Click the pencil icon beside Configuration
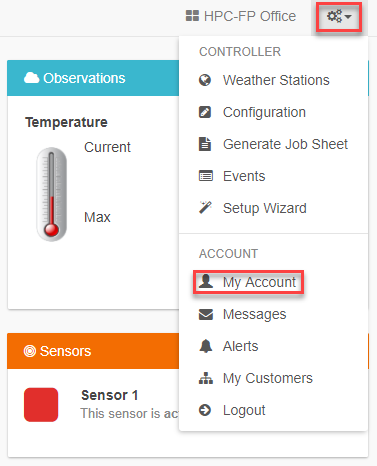The height and width of the screenshot is (466, 377). (205, 112)
